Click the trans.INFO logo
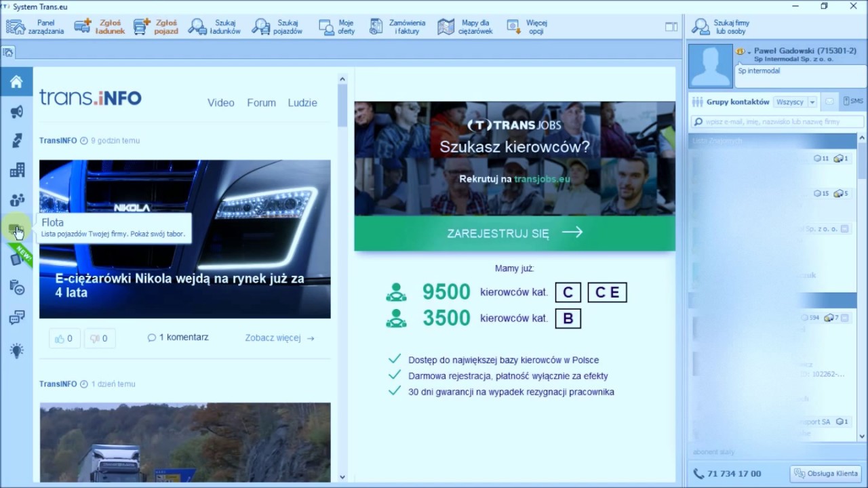 point(90,98)
